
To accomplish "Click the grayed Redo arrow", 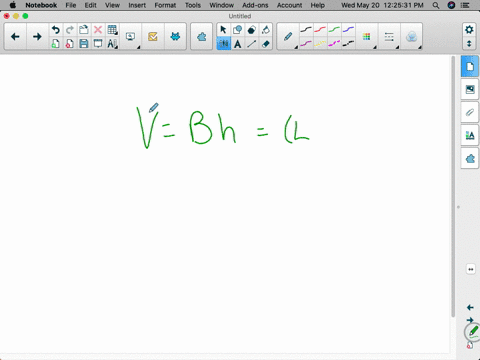I will tap(70, 30).
